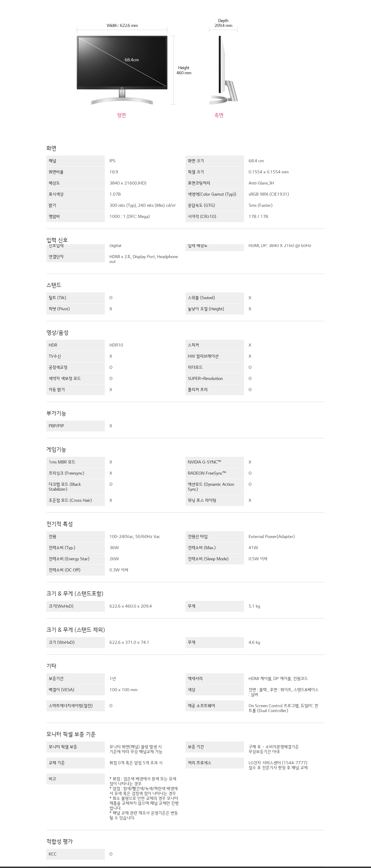Select the 화면 section heading
This screenshot has width=371, height=868.
(x=51, y=148)
